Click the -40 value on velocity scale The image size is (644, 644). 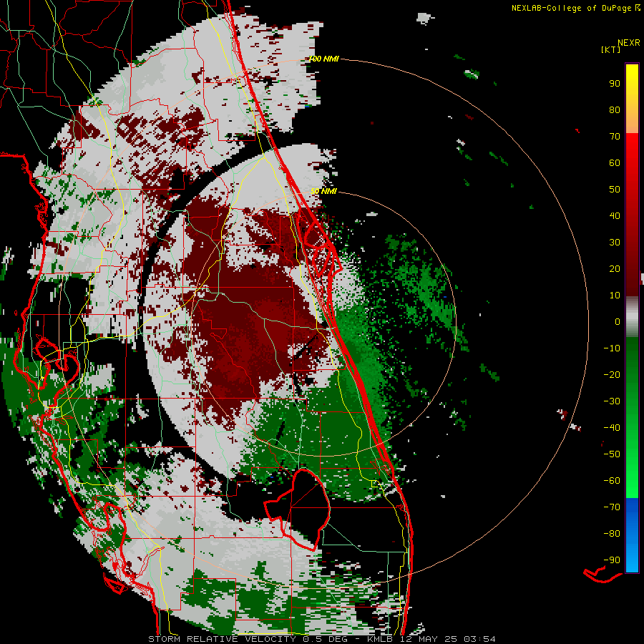(612, 428)
